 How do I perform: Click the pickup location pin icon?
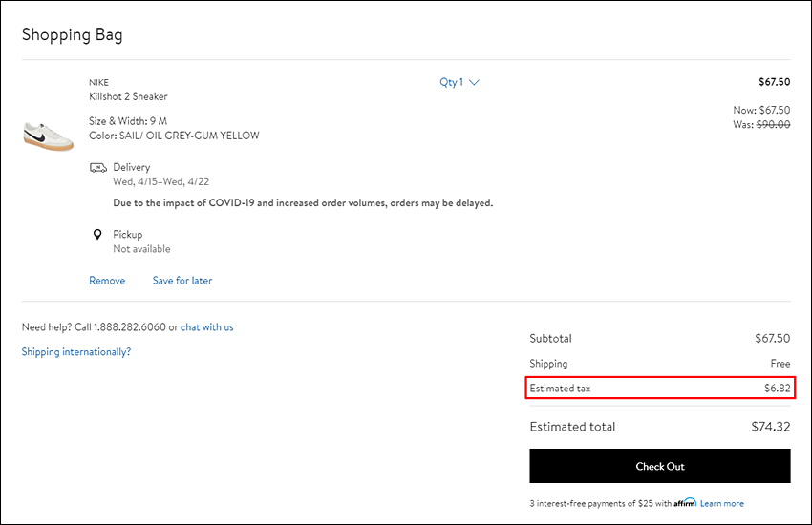[97, 234]
